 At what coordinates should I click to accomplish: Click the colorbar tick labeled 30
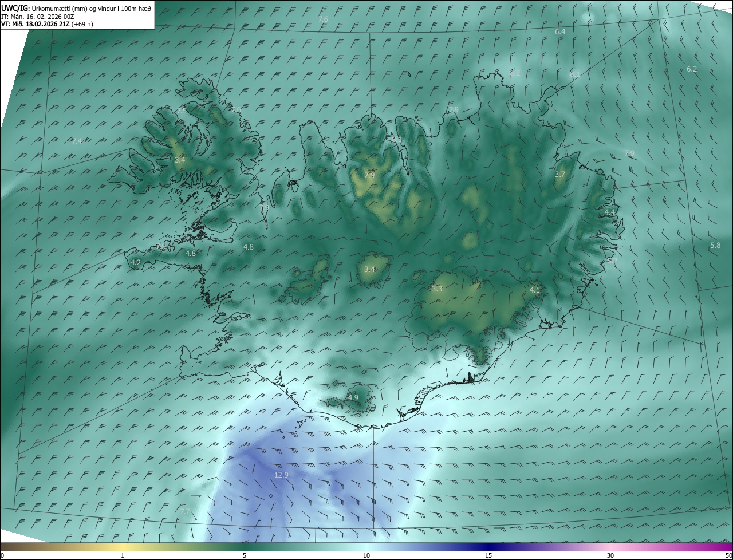point(610,555)
